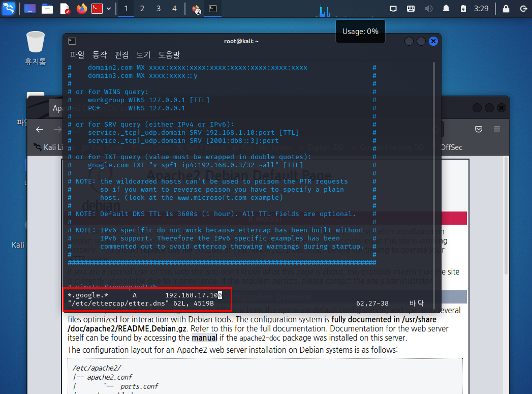532x394 pixels.
Task: Open the Kali applications menu
Action: click(x=8, y=8)
